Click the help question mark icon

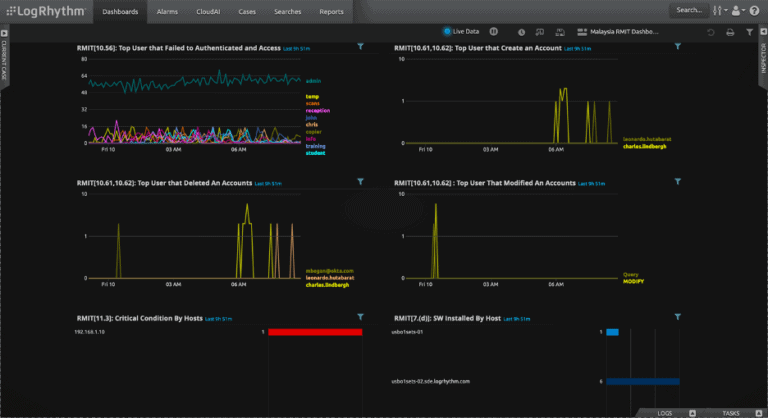click(x=754, y=10)
